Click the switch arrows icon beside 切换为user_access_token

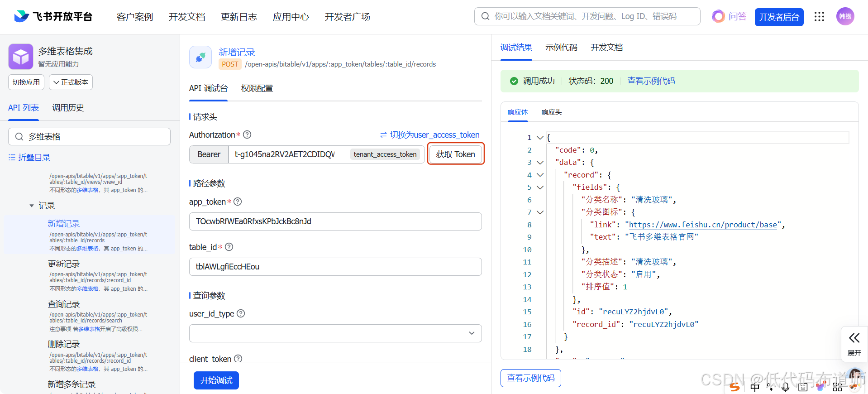pos(383,135)
